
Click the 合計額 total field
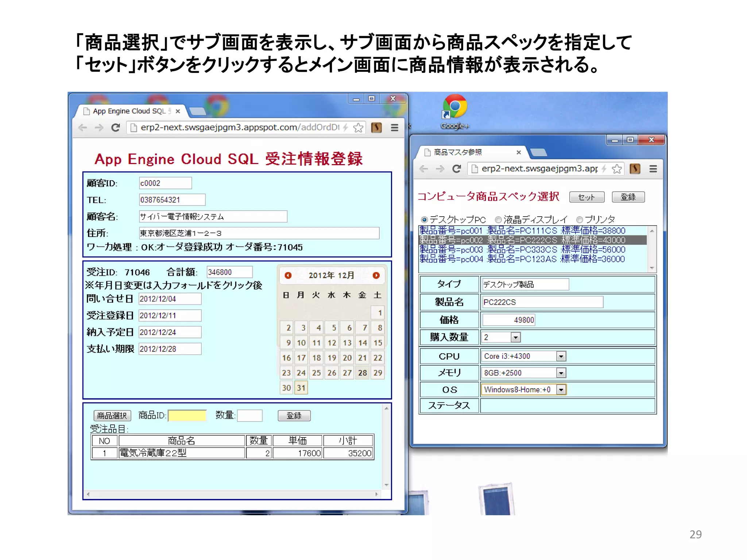point(229,272)
